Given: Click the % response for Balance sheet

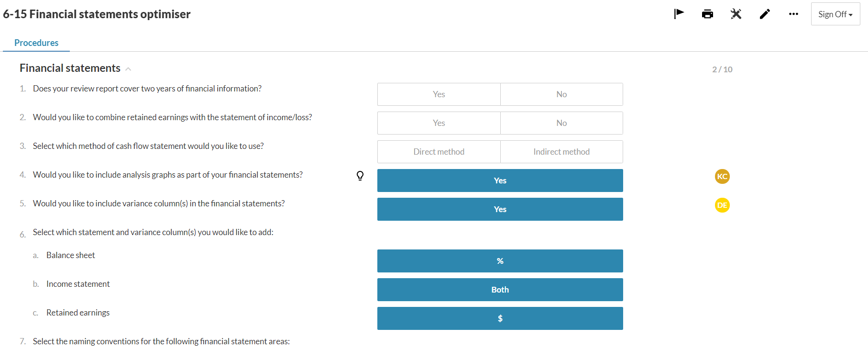Looking at the screenshot, I should 500,261.
